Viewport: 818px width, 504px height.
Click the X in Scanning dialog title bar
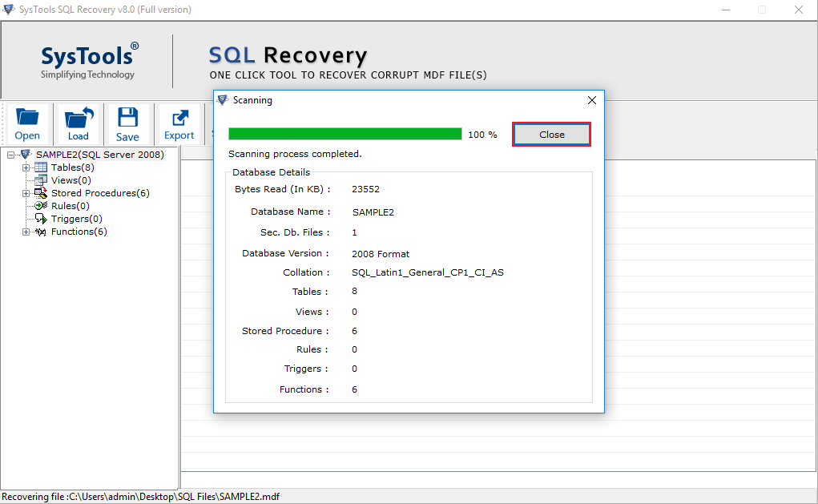click(x=591, y=100)
